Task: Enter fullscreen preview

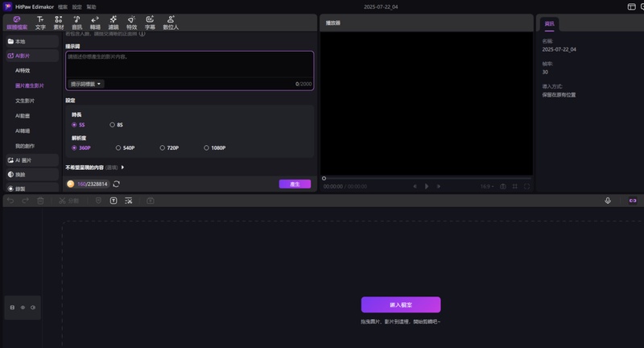Action: coord(526,187)
